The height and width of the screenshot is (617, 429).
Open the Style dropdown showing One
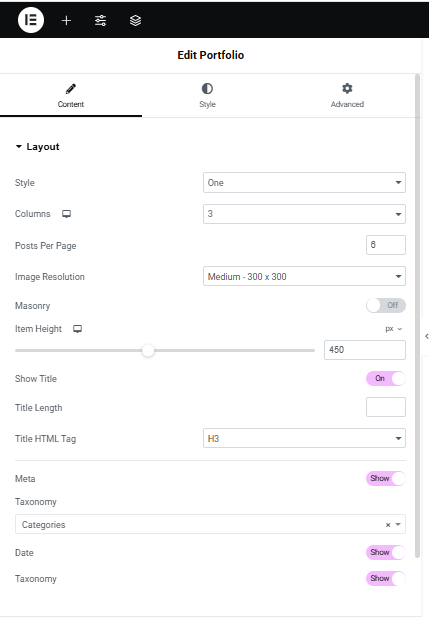tap(304, 183)
